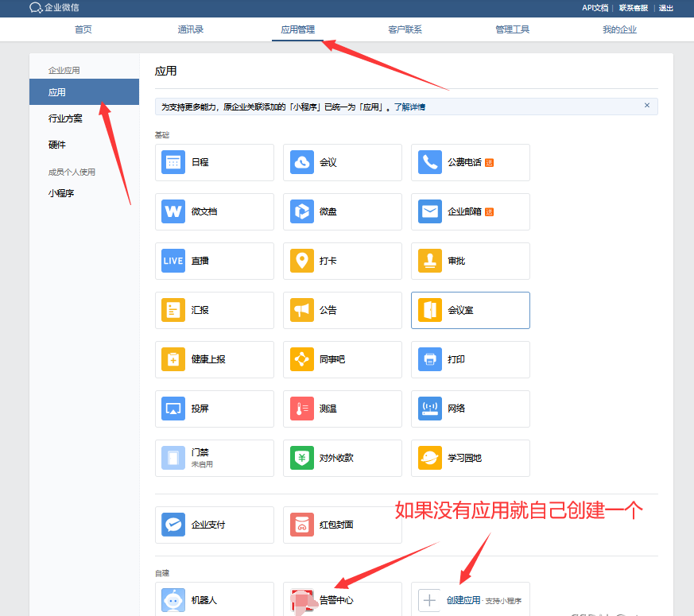Open the 公费电话 phone icon

[x=430, y=162]
